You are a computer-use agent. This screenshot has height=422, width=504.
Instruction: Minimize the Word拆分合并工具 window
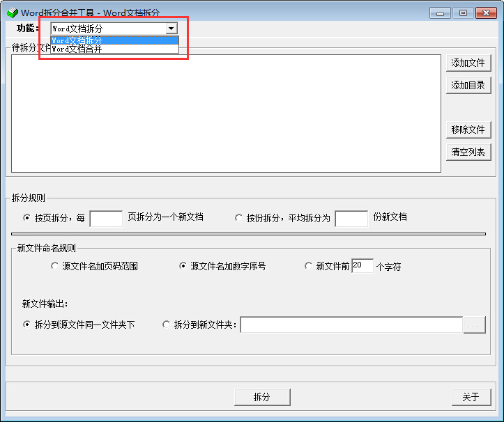(x=440, y=13)
